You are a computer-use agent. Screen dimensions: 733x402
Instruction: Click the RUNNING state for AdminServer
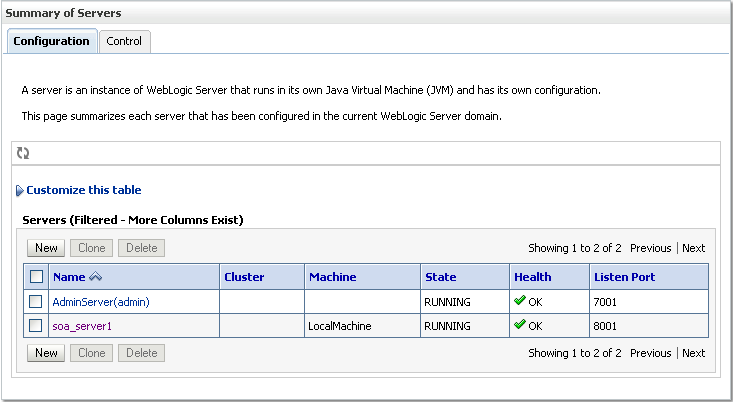pyautogui.click(x=447, y=302)
